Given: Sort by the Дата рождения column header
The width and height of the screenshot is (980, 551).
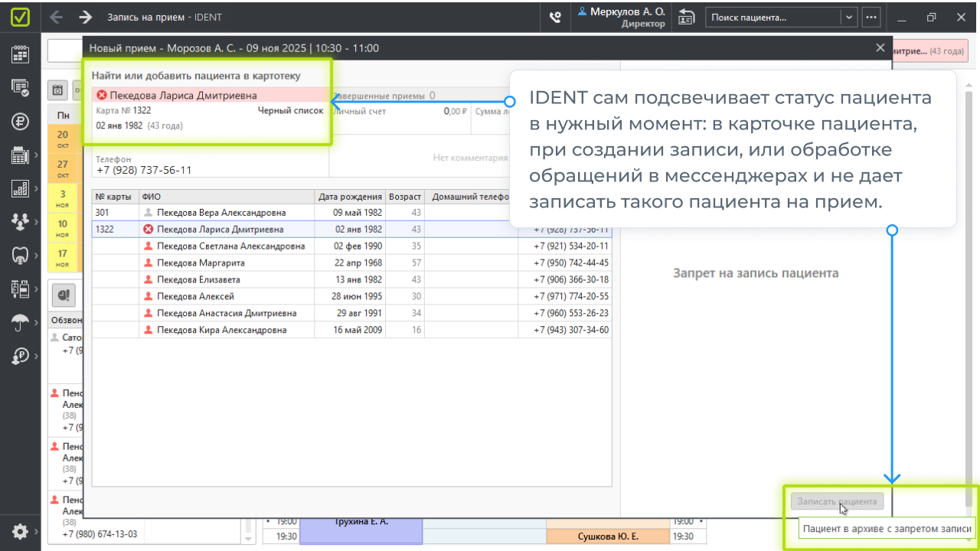Looking at the screenshot, I should pos(350,197).
